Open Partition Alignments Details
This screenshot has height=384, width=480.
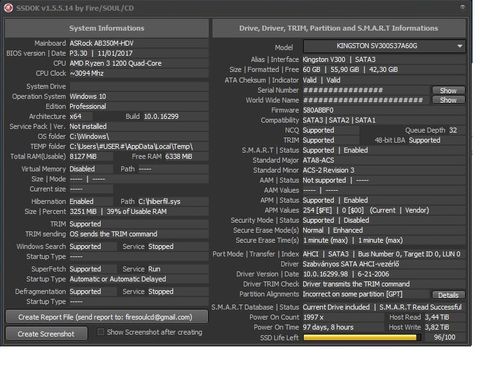point(448,295)
